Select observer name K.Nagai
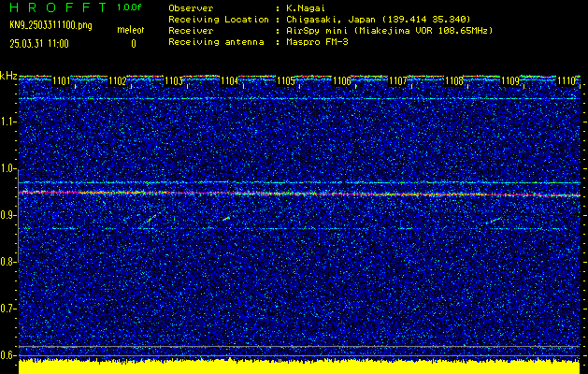 [x=306, y=8]
